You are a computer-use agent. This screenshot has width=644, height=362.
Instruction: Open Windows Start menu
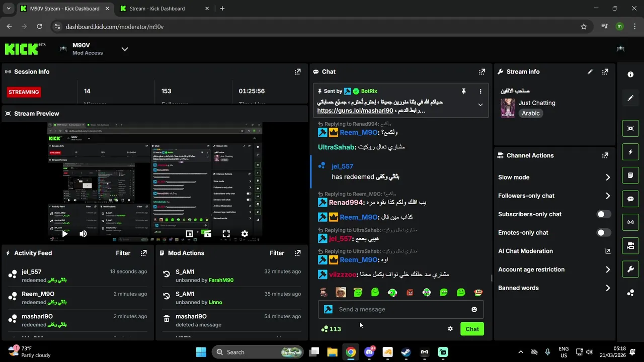(201, 352)
